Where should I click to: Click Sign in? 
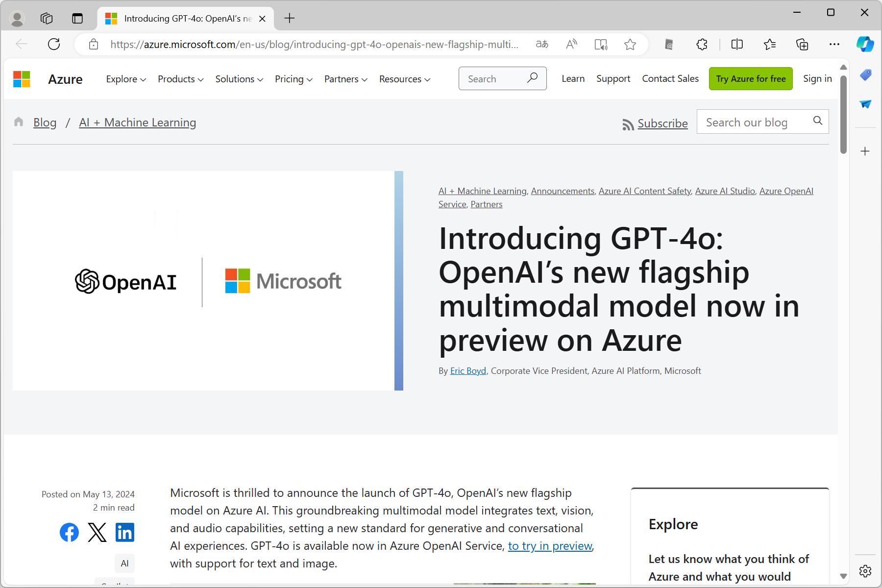(817, 78)
